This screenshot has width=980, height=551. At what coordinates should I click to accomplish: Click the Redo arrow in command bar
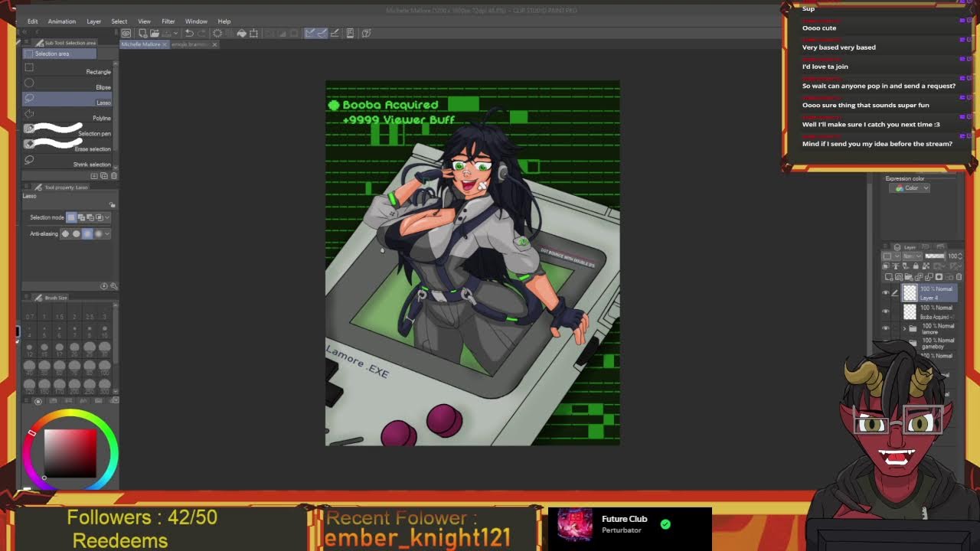[202, 33]
